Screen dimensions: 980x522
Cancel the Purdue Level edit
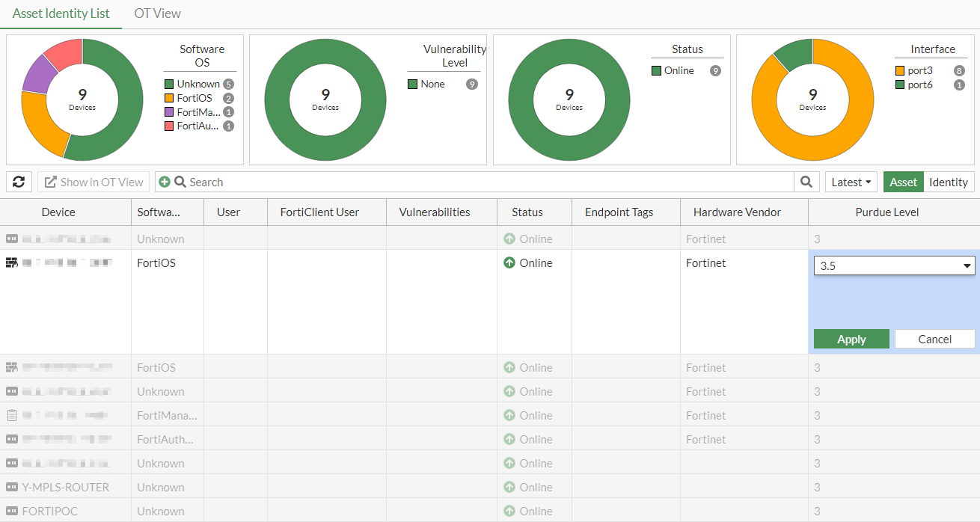pyautogui.click(x=934, y=339)
